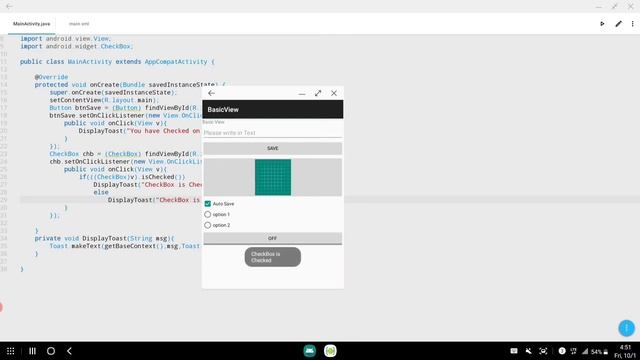The width and height of the screenshot is (640, 360).
Task: Switch to the main.xml tab
Action: point(79,24)
